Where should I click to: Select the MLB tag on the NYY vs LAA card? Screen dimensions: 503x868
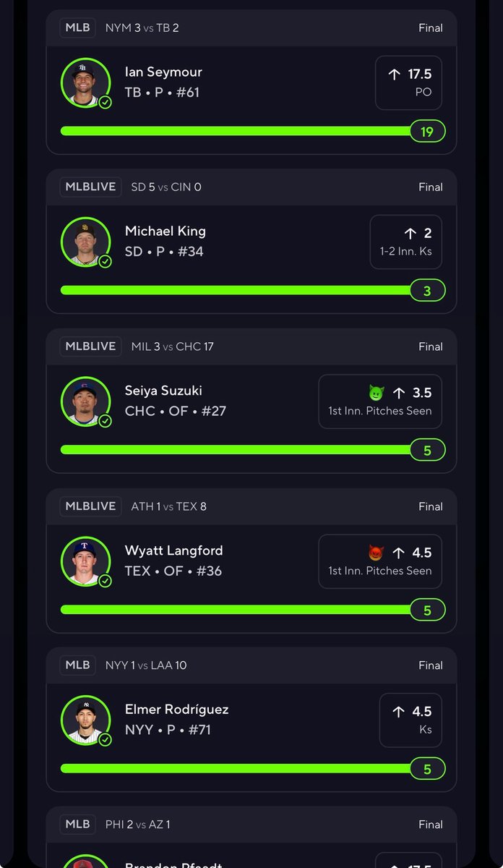(78, 665)
